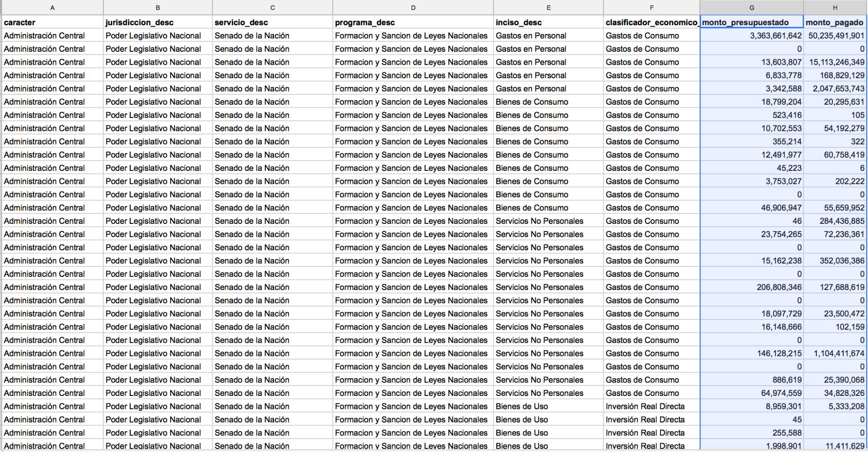Select cell with value 206,808,346
This screenshot has height=452, width=868.
(752, 287)
